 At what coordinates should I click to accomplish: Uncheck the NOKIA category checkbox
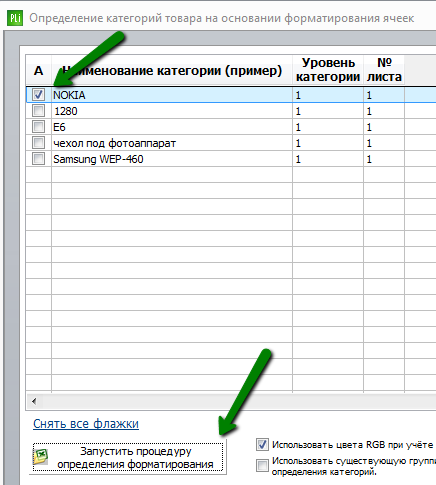(x=38, y=95)
